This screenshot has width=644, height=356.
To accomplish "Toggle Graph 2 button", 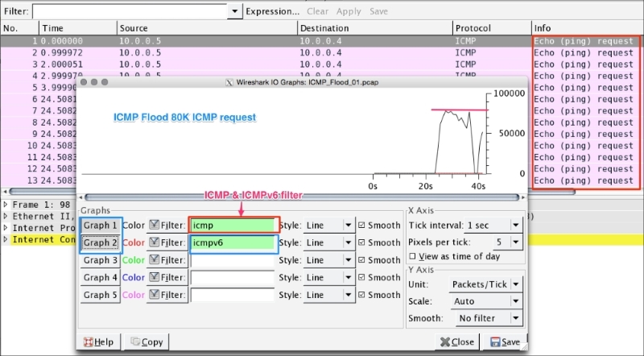I will click(100, 242).
